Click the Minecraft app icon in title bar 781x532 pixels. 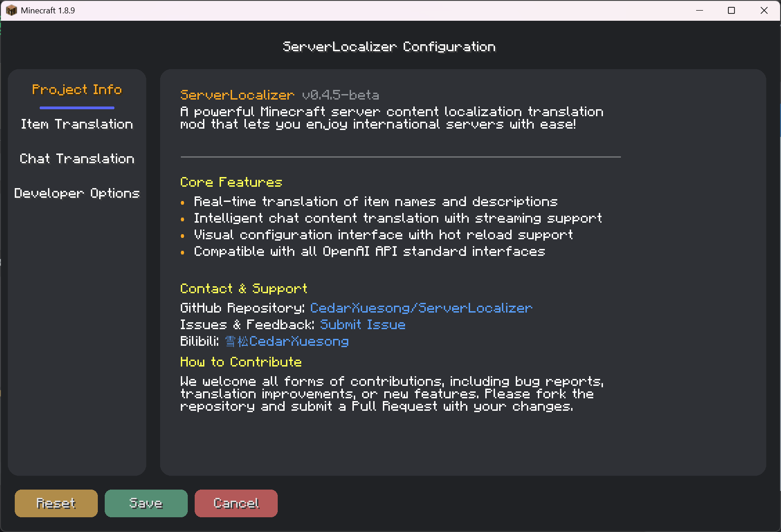coord(12,10)
